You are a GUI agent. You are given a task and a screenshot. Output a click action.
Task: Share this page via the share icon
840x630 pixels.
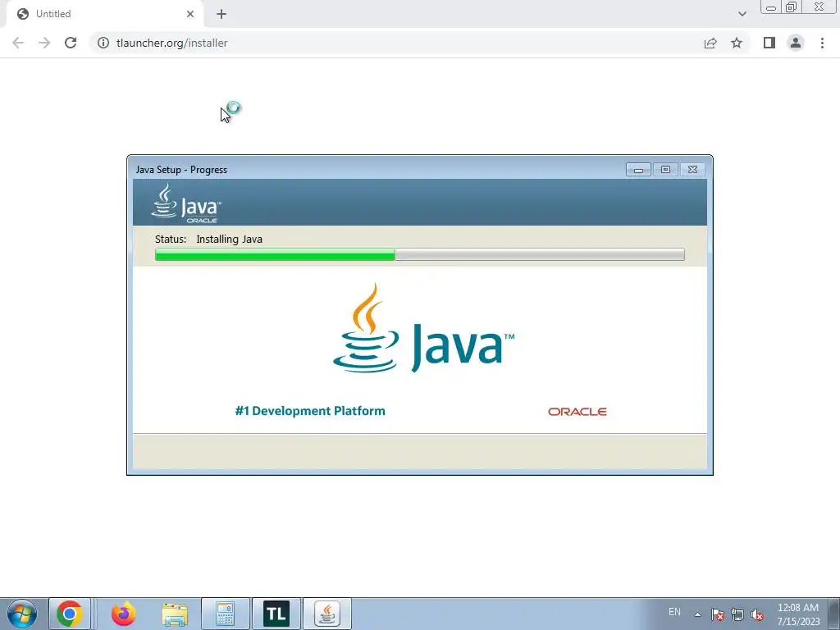[710, 43]
